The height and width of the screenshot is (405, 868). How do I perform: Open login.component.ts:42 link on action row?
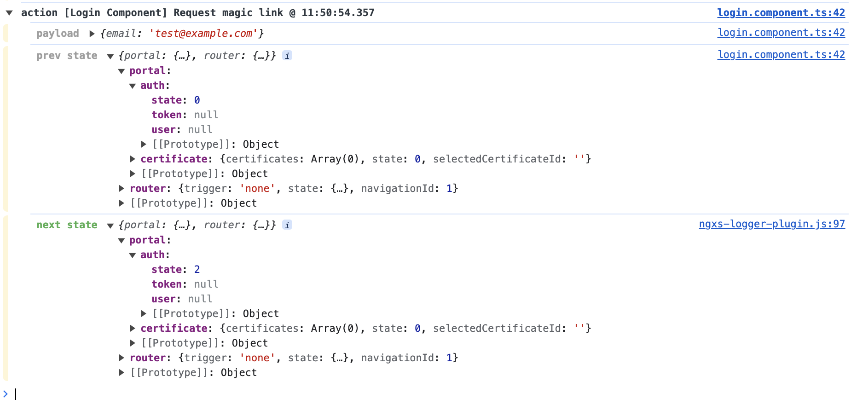(x=781, y=13)
